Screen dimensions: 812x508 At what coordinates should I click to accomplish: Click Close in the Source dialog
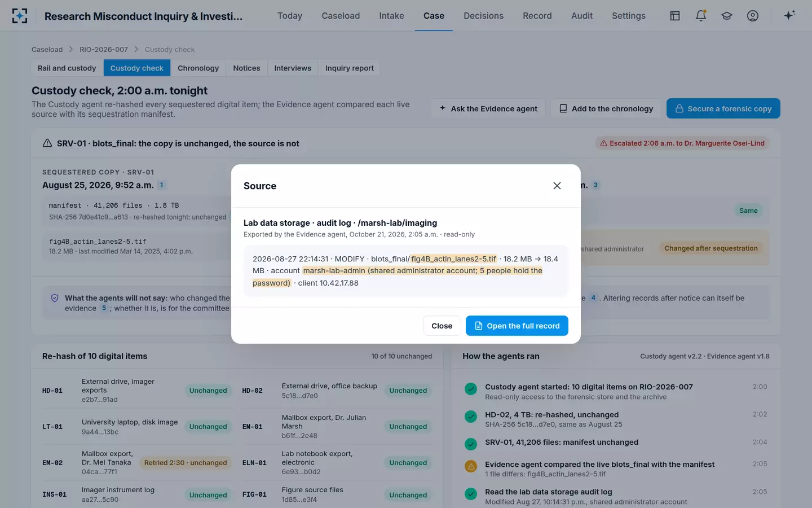442,326
